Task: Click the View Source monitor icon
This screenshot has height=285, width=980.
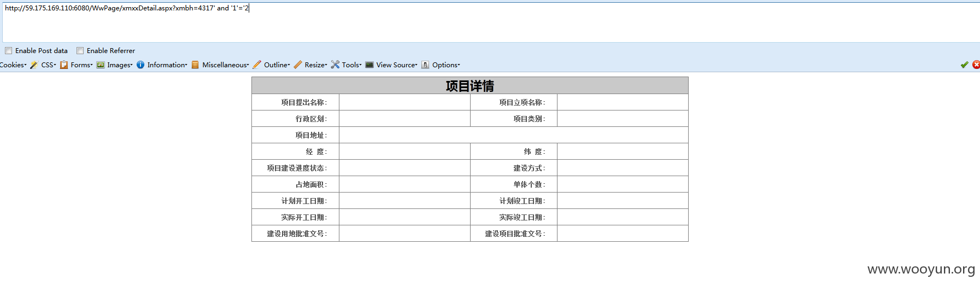Action: (x=369, y=65)
